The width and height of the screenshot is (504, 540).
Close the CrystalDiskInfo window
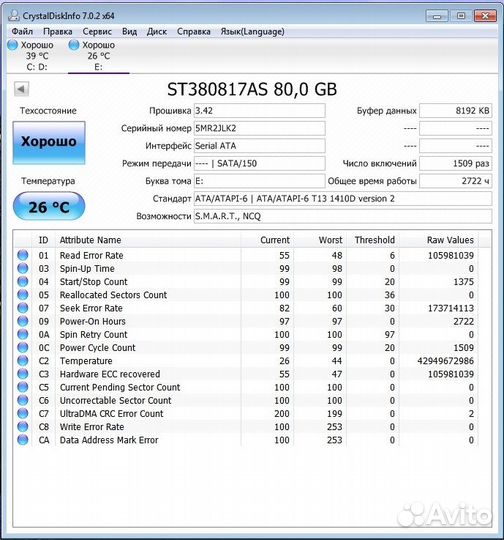(485, 16)
